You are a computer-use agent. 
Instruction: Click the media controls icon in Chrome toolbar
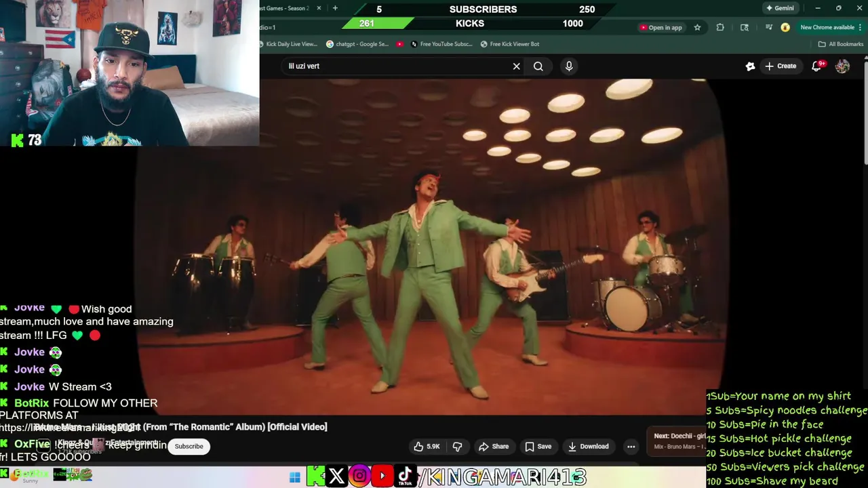[768, 28]
